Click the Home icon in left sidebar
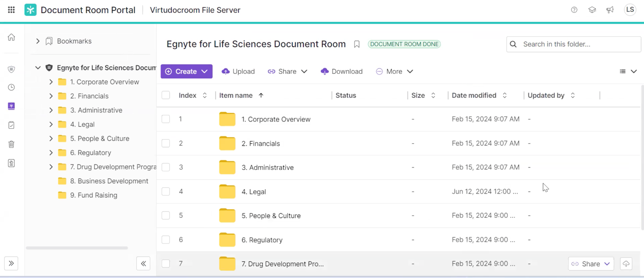Viewport: 644px width, 278px height. [11, 37]
